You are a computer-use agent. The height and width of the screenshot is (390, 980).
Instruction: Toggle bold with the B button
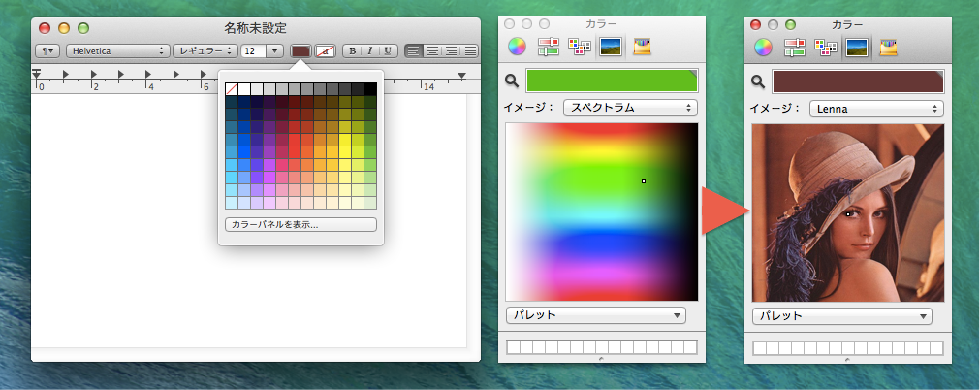click(353, 50)
